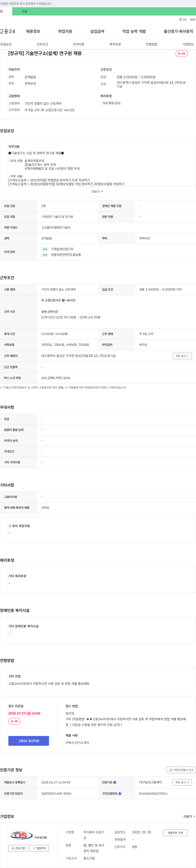The width and height of the screenshot is (196, 868).
Task: Click 이력서,자기소개서 submission documents text
Action: [x=77, y=743]
